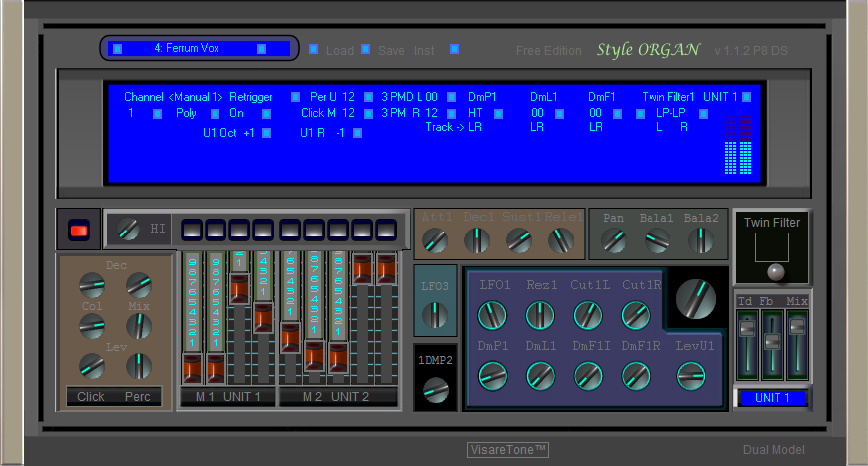Click the DmL1 00 square
The image size is (868, 466).
[559, 114]
